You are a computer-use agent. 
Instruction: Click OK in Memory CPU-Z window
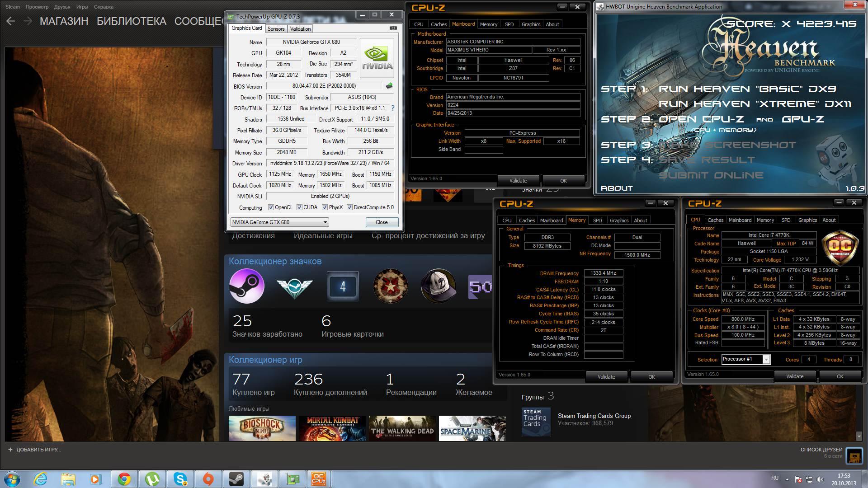click(651, 376)
